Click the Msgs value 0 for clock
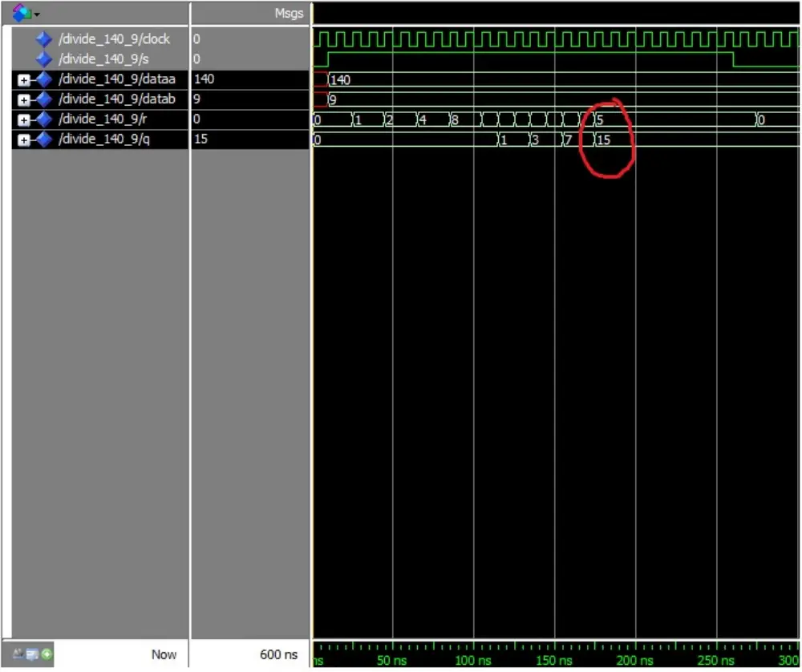 (197, 39)
